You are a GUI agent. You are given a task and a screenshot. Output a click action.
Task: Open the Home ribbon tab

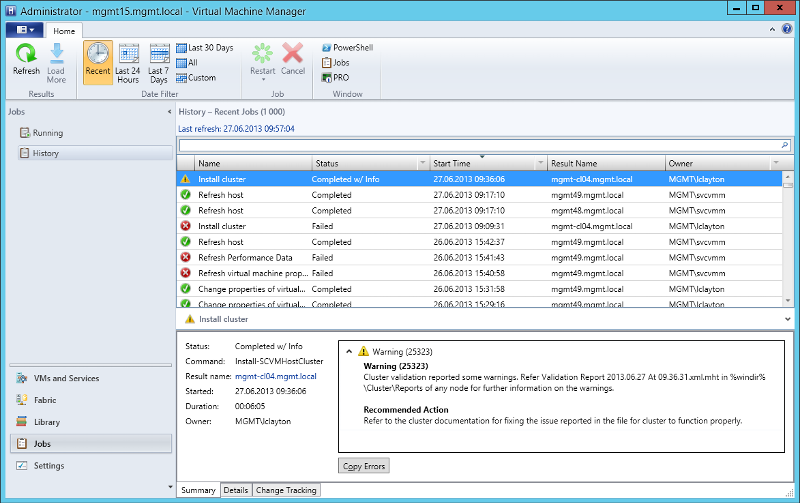[x=64, y=31]
